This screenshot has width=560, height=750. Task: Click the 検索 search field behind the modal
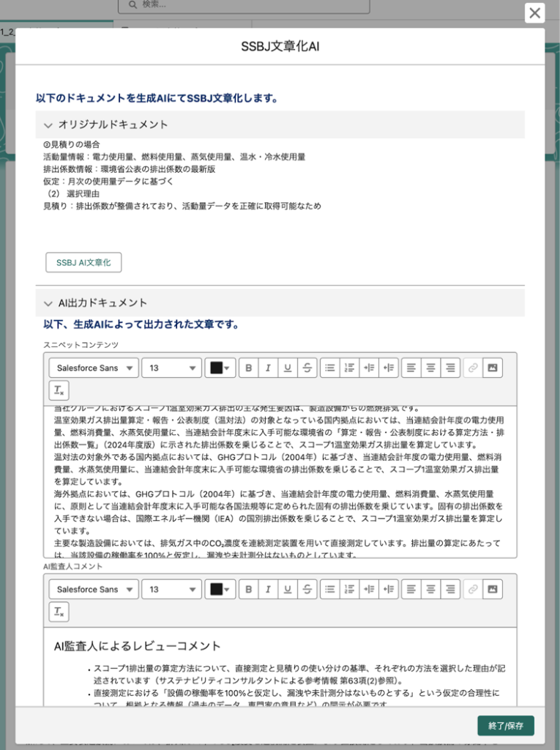point(244,5)
